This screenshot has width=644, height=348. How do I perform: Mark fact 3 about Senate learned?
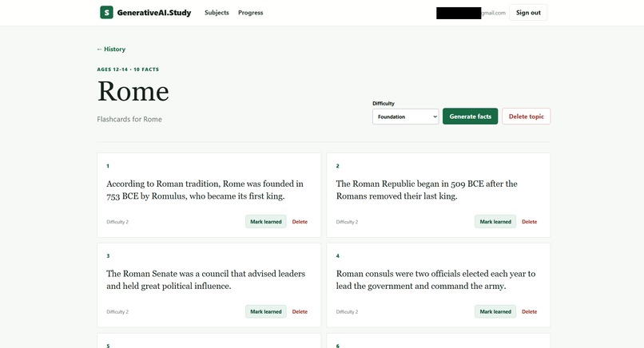266,311
